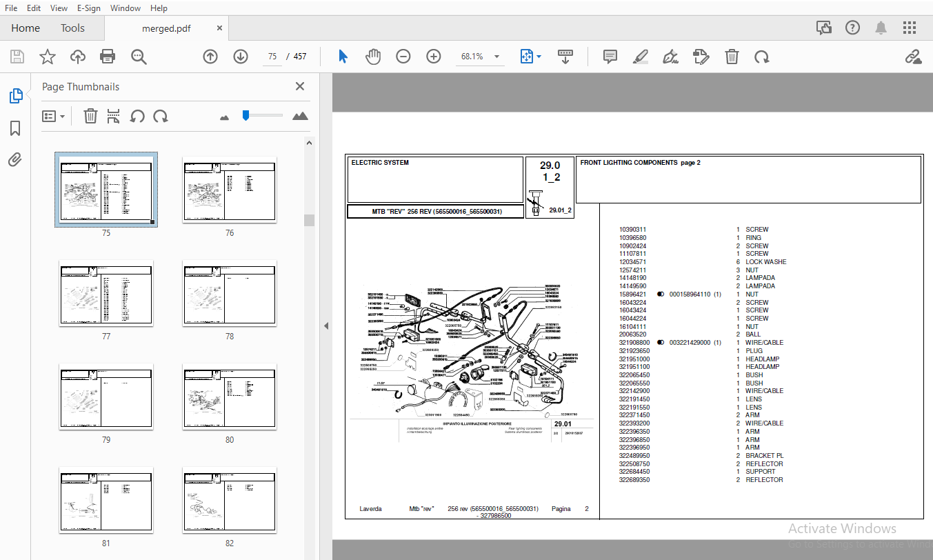Click the scrolling mode keyboard icon
Viewport: 933px width, 560px height.
[565, 57]
